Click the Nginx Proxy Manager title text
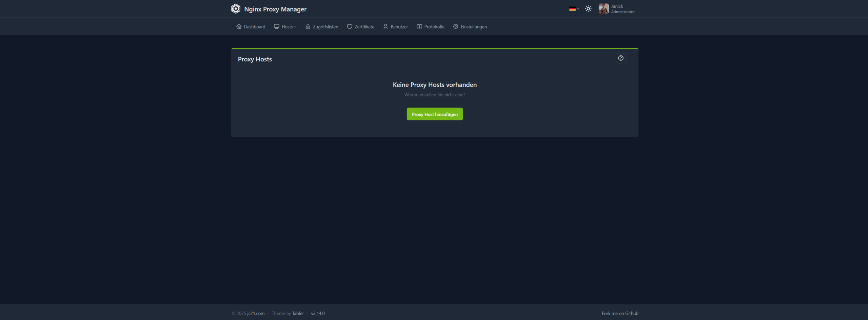Screen dimensions: 868x320 click(x=275, y=9)
